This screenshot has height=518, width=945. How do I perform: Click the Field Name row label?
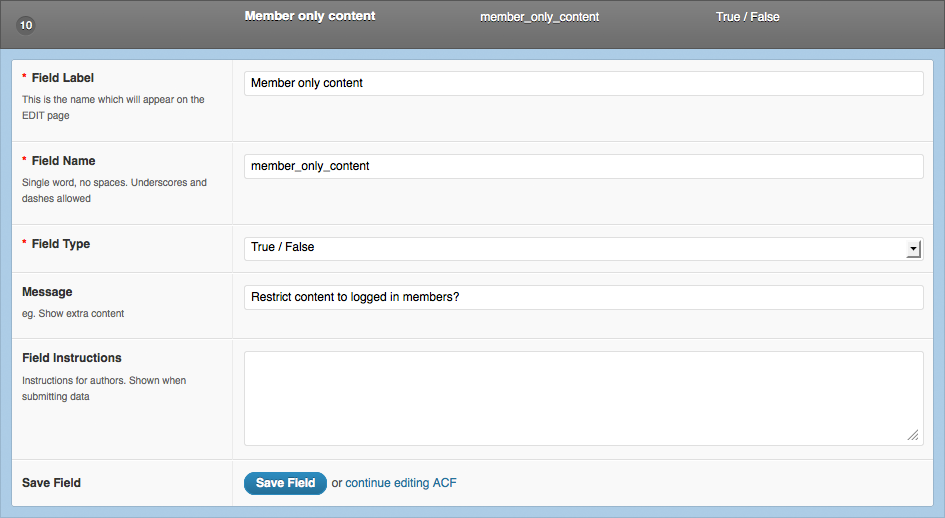[63, 161]
